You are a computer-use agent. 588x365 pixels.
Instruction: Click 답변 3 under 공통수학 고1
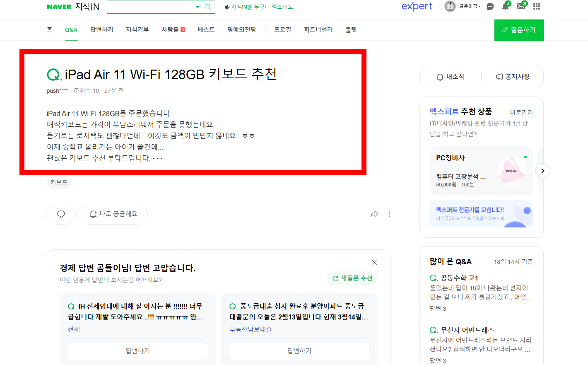pos(438,309)
